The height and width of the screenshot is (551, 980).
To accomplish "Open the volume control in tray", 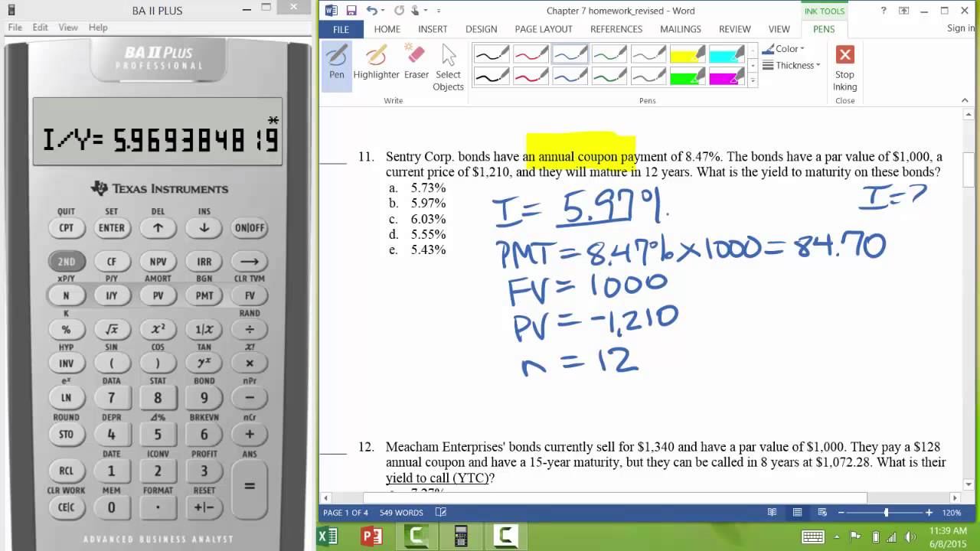I will 910,536.
